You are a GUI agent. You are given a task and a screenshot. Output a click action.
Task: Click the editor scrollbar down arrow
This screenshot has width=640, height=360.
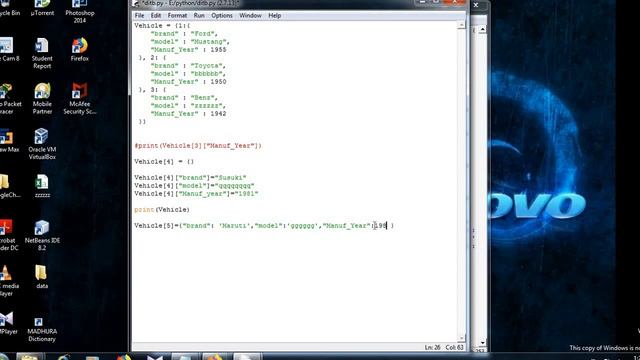(x=462, y=338)
